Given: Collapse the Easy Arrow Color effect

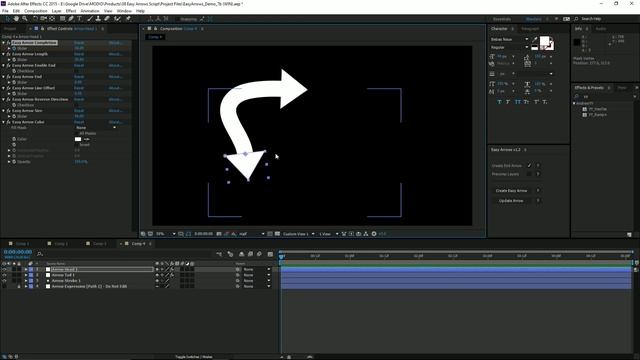Looking at the screenshot, I should point(4,122).
